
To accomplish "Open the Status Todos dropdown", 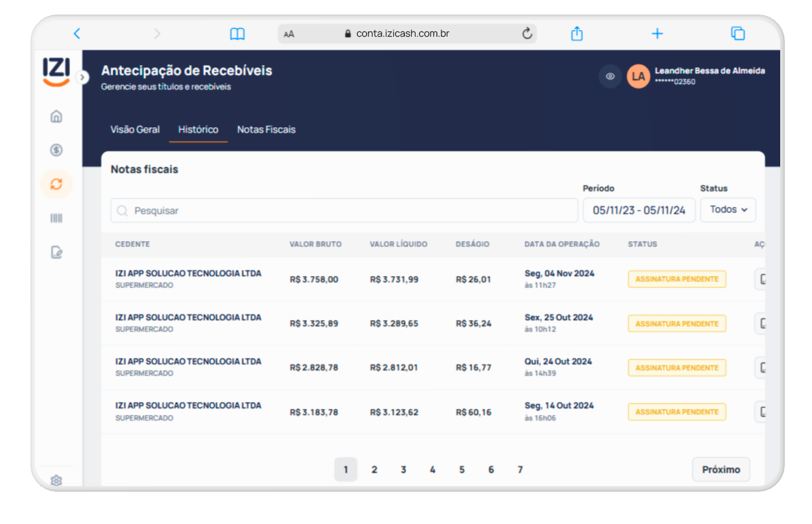I will (x=727, y=210).
